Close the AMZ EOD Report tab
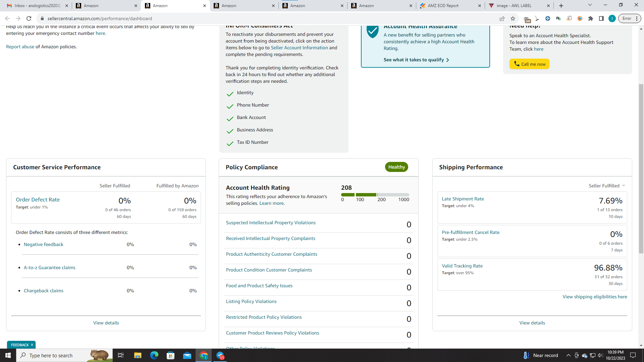The image size is (644, 362). (480, 6)
